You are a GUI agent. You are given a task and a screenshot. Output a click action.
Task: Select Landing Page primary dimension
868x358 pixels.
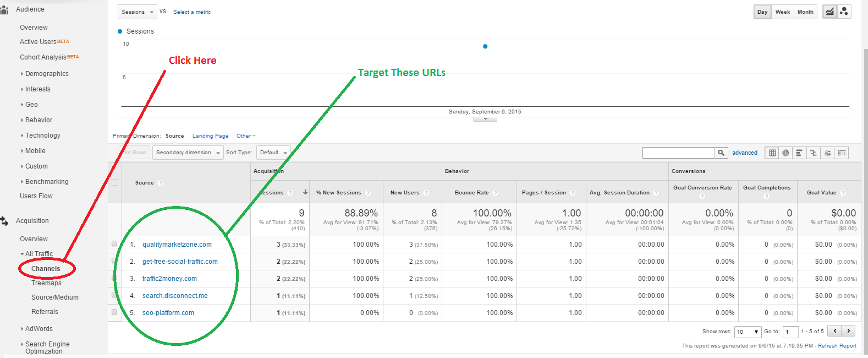click(x=210, y=136)
